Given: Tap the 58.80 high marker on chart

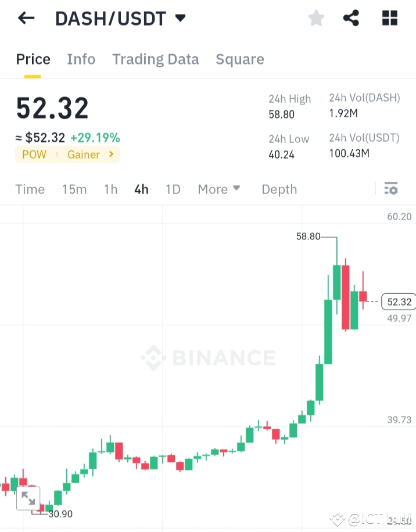Looking at the screenshot, I should [x=309, y=237].
